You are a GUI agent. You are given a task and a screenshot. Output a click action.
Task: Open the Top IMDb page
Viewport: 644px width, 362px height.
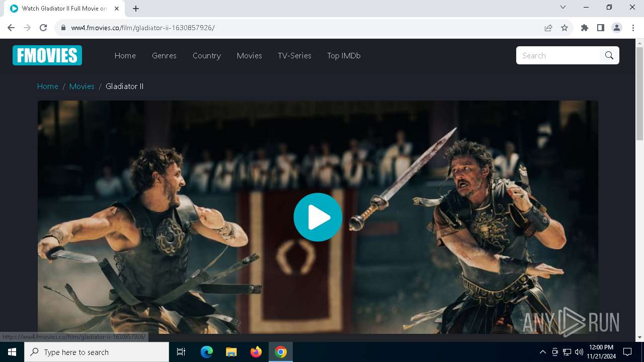tap(344, 56)
